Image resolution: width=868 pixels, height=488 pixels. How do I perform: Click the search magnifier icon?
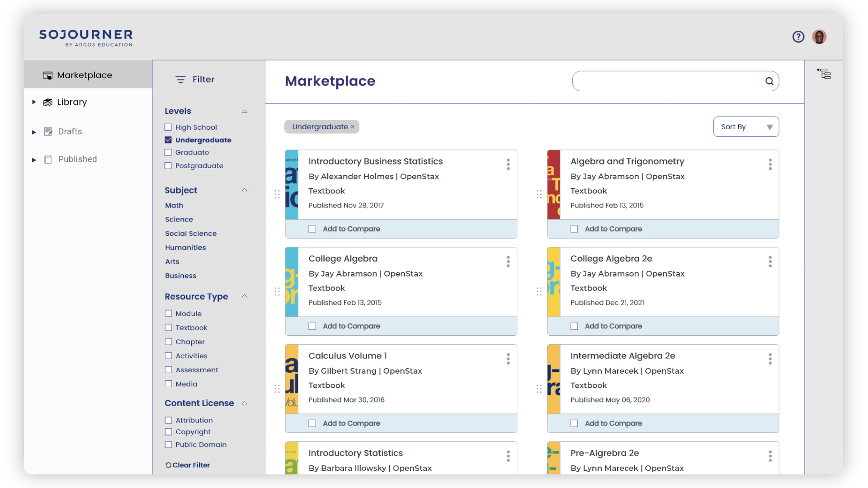(x=769, y=81)
